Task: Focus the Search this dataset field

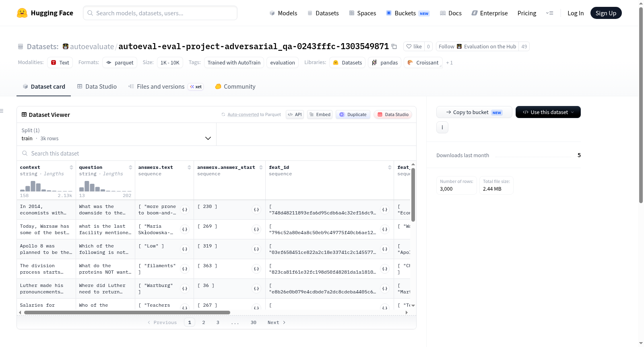Action: (x=217, y=153)
